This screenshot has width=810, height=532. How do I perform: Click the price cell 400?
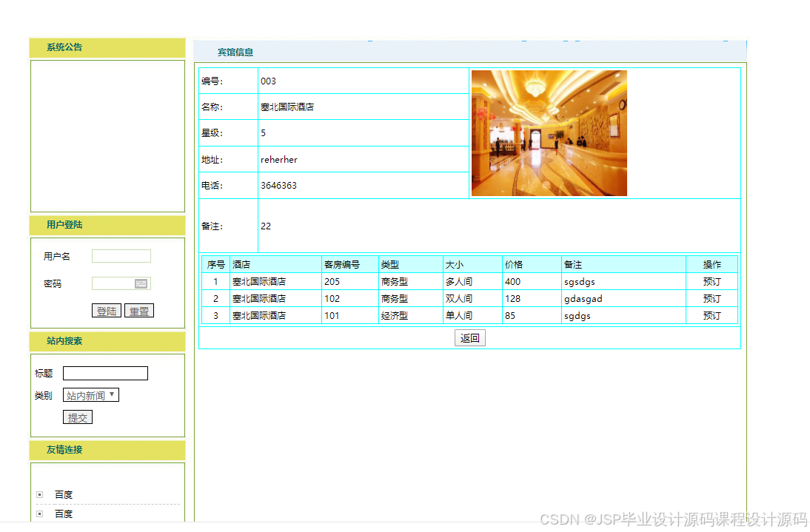pos(512,282)
